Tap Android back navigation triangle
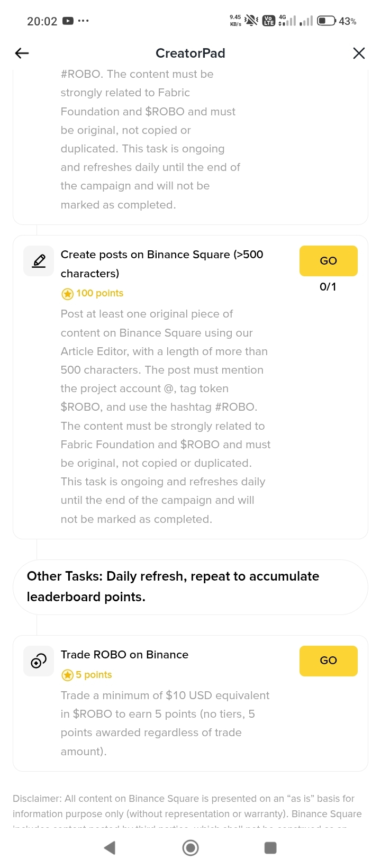Screen dimensions: 381x868 tap(110, 848)
